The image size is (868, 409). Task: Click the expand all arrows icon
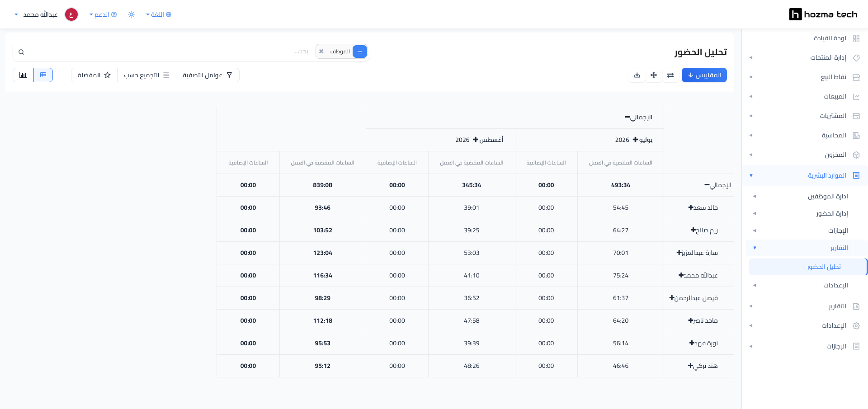(654, 75)
